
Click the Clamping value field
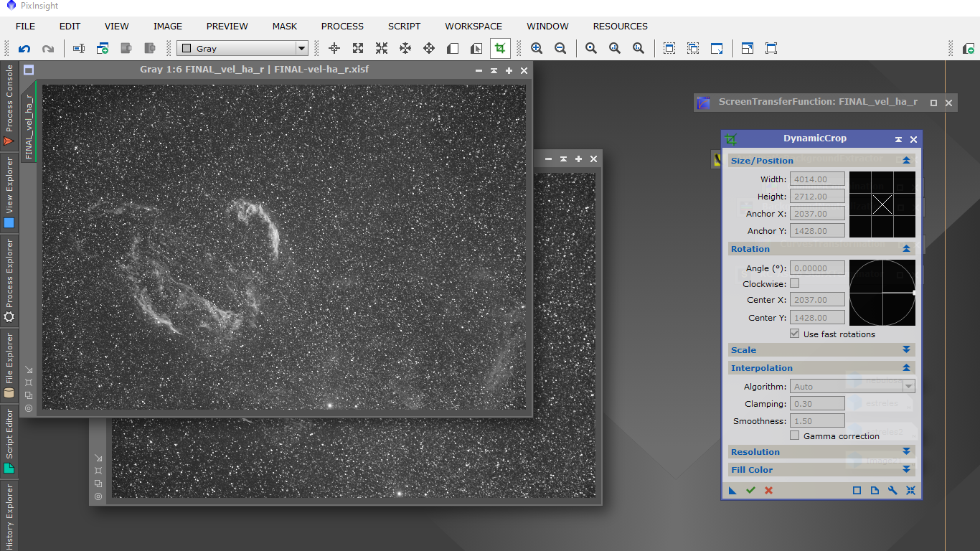coord(817,404)
